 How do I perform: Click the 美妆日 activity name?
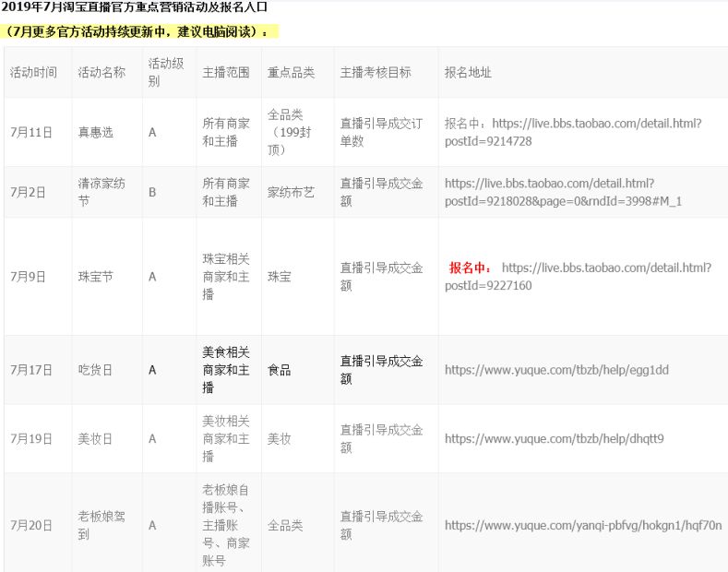pos(95,439)
